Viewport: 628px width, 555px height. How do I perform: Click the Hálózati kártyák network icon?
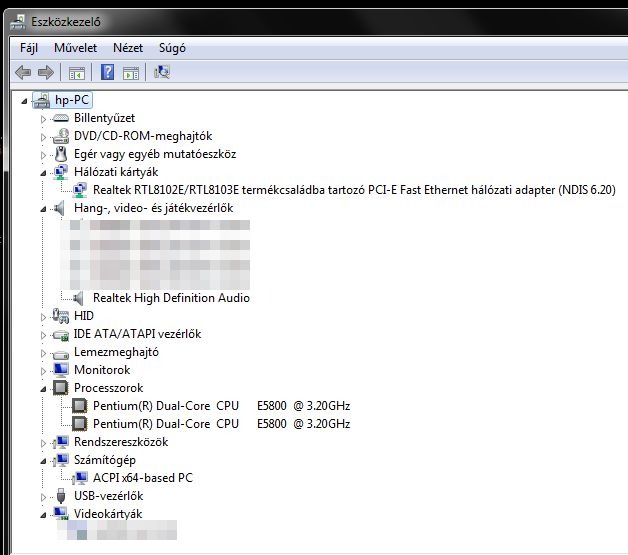point(61,172)
